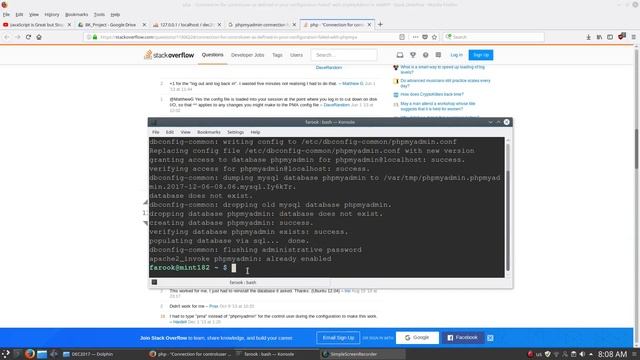Open the file manager taskbar icon
The image size is (640, 360).
(x=42, y=354)
